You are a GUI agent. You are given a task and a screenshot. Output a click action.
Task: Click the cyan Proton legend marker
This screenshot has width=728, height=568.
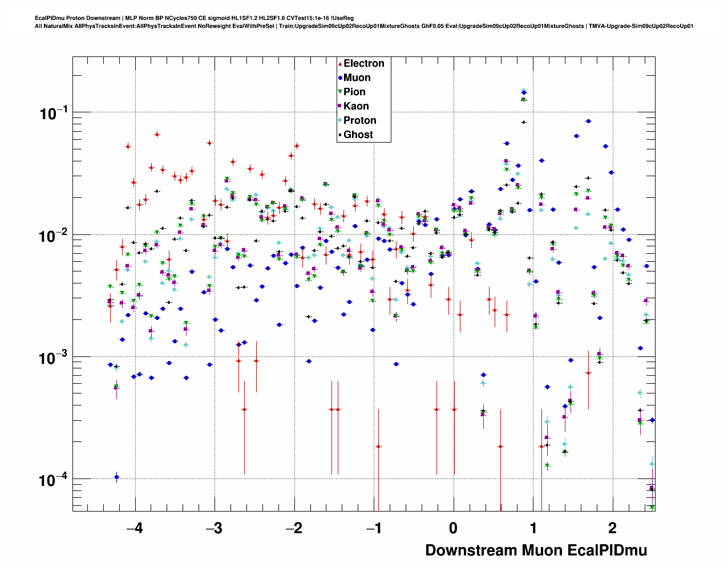coord(340,121)
